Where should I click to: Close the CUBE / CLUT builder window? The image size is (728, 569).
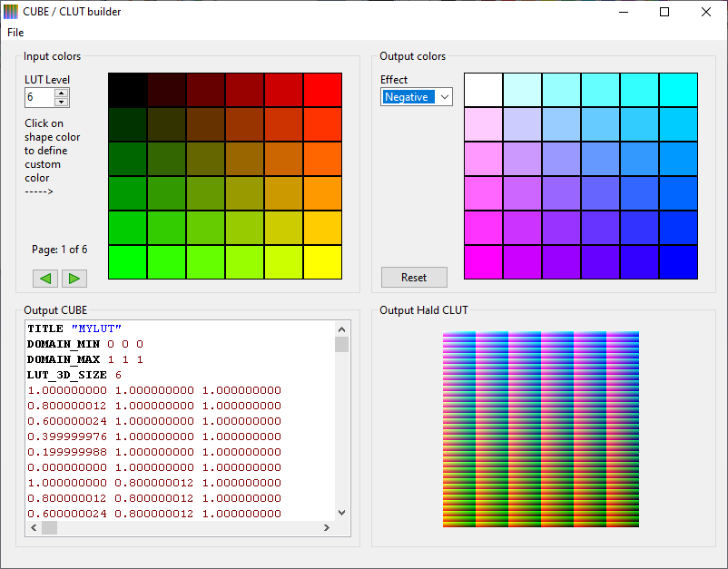click(x=705, y=12)
